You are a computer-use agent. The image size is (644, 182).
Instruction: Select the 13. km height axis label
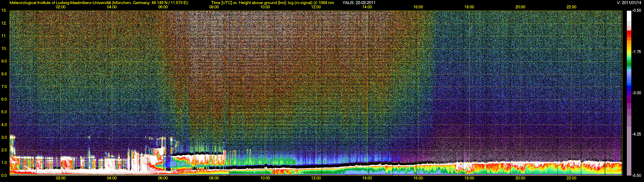coord(4,10)
